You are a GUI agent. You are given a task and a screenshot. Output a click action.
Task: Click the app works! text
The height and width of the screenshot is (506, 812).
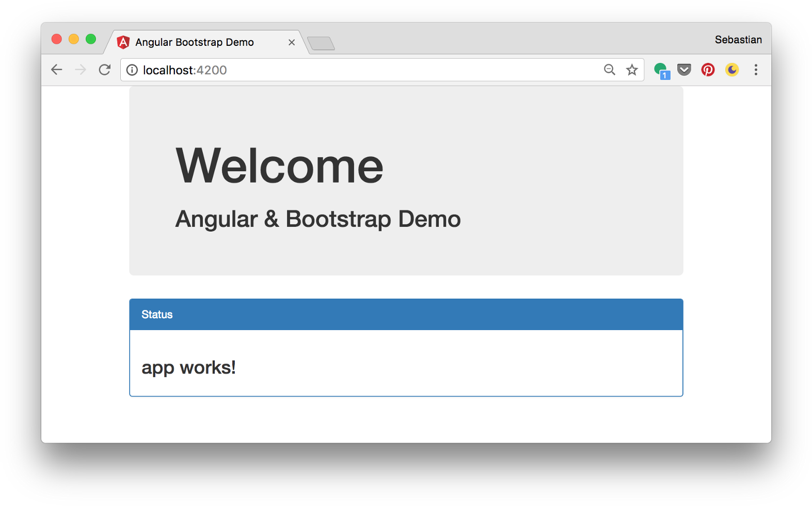click(x=188, y=368)
